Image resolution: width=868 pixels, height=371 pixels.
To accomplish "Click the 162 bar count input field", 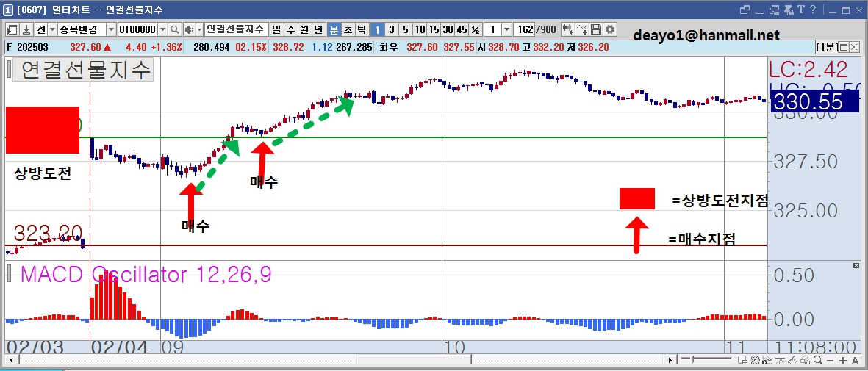I will pyautogui.click(x=524, y=29).
